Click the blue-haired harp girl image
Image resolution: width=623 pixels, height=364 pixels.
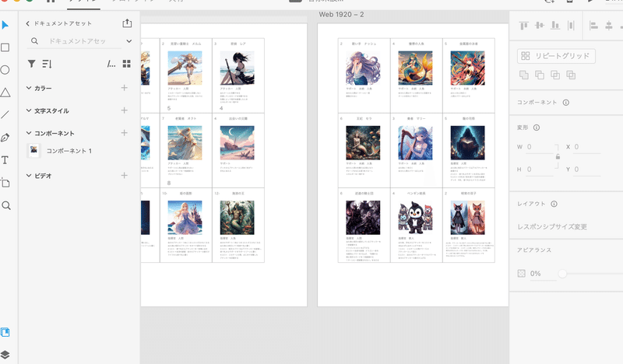[x=415, y=143]
